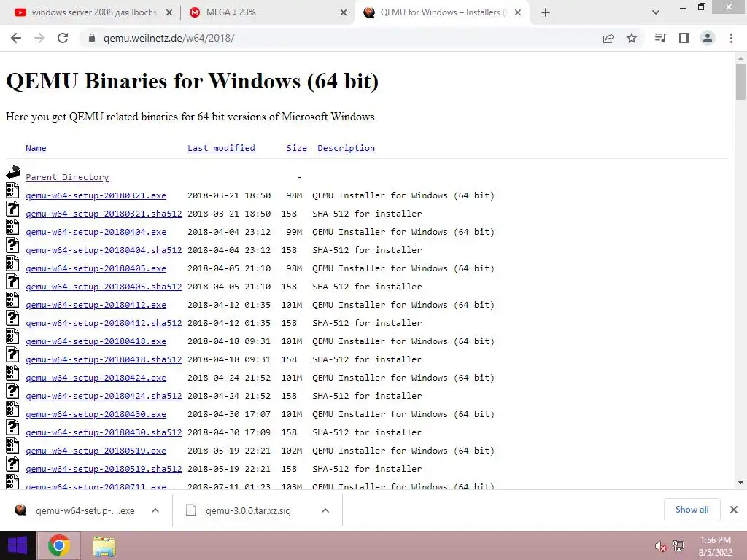Open qemu-w64-setup-20180430.sha512 link
Screen dimensions: 747x560
tap(104, 432)
